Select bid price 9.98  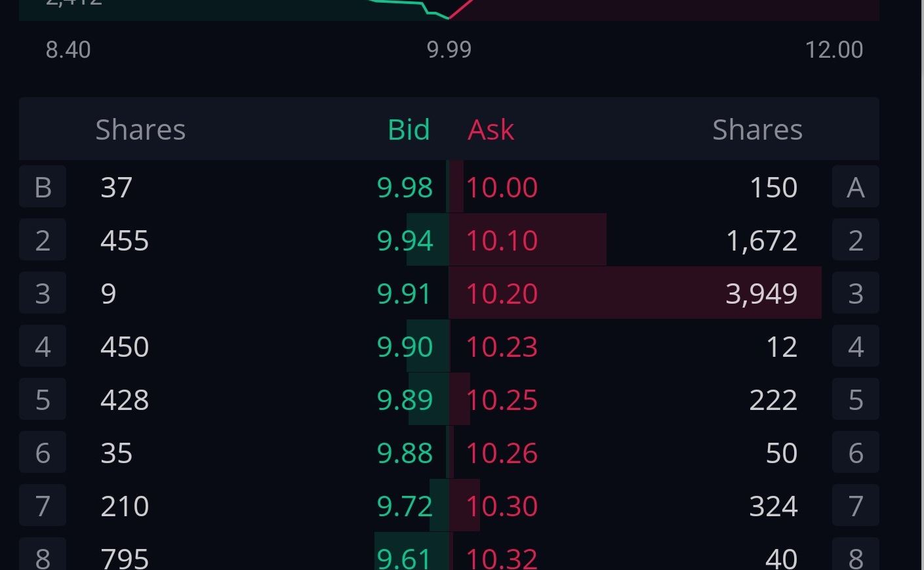(405, 188)
